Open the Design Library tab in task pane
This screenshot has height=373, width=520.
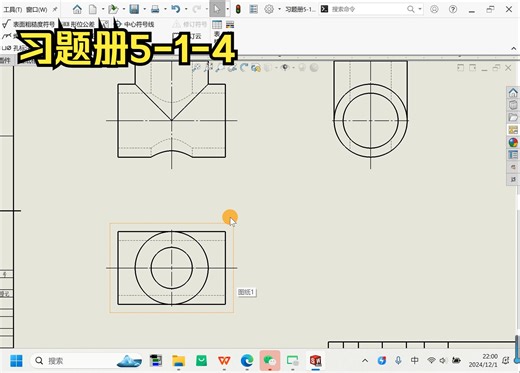coord(513,105)
